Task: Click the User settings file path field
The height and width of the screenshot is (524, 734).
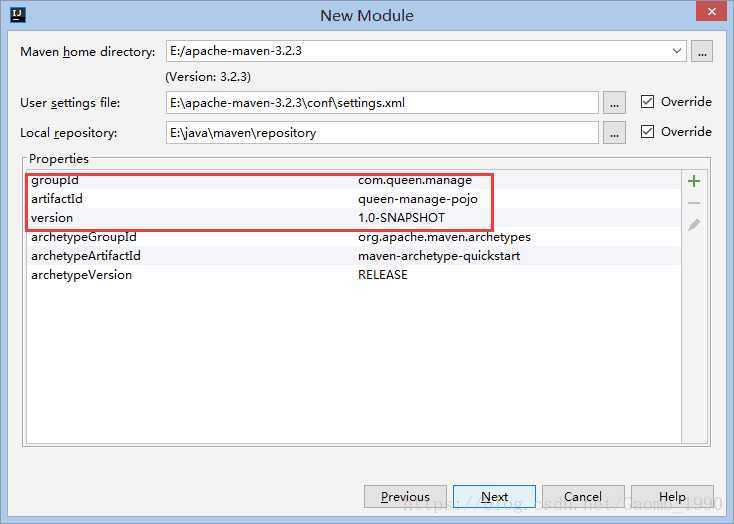Action: [x=382, y=103]
